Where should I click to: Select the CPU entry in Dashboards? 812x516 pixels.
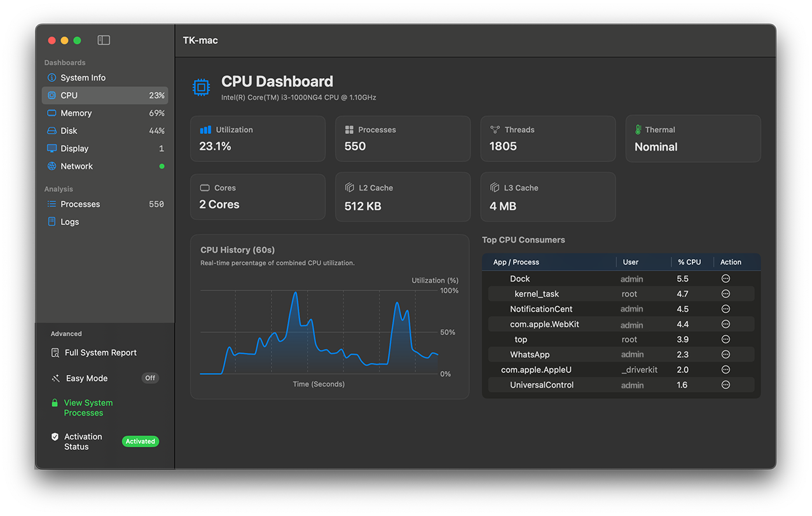pos(69,95)
